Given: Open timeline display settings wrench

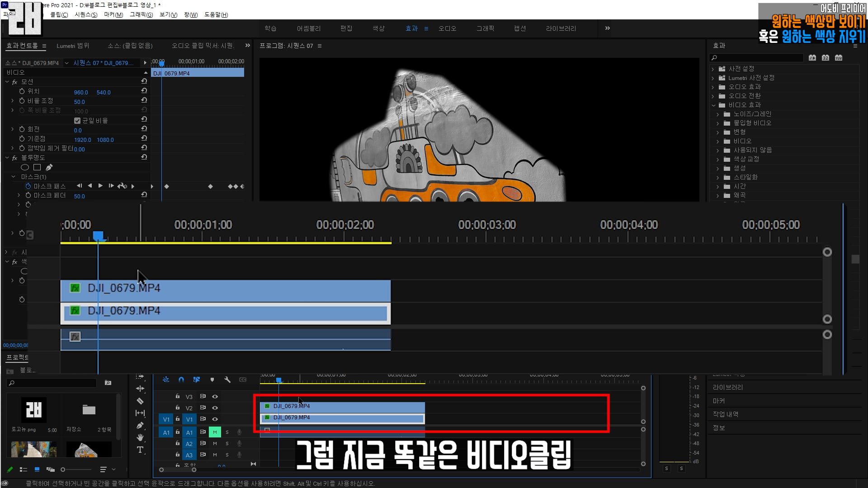Looking at the screenshot, I should pyautogui.click(x=227, y=380).
